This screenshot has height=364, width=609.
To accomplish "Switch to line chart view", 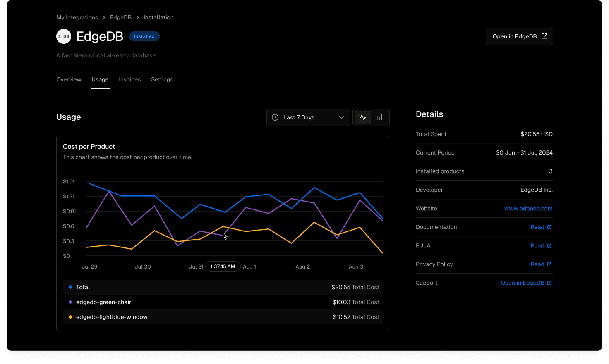I will [363, 117].
